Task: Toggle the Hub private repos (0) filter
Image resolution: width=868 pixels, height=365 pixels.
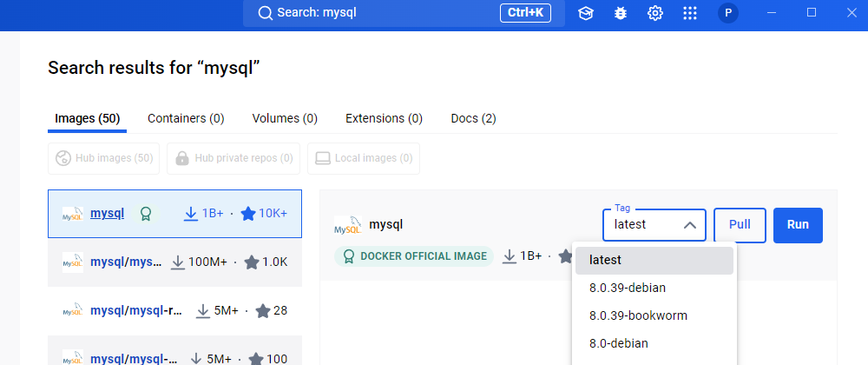Action: point(233,158)
